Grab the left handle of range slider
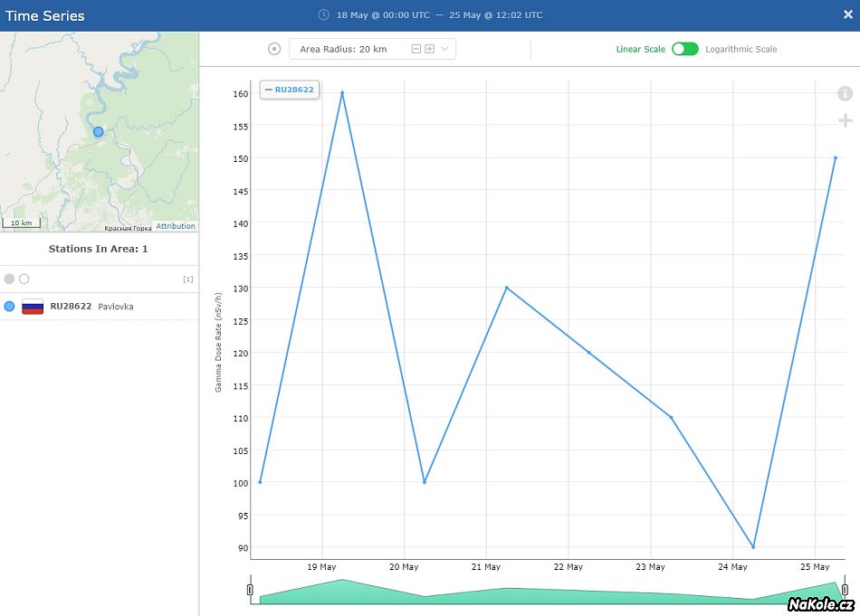Screen dimensions: 860x616 click(x=251, y=591)
